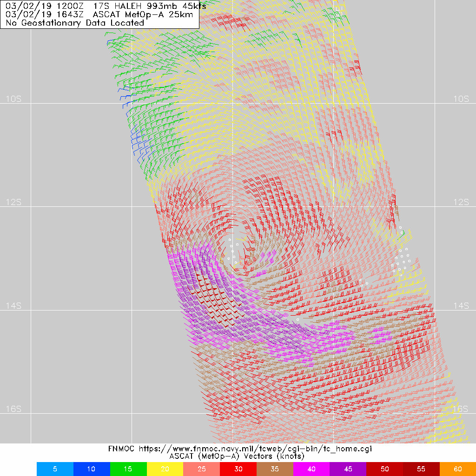Click the 5 knots light blue legend swatch
The height and width of the screenshot is (476, 476).
point(55,469)
